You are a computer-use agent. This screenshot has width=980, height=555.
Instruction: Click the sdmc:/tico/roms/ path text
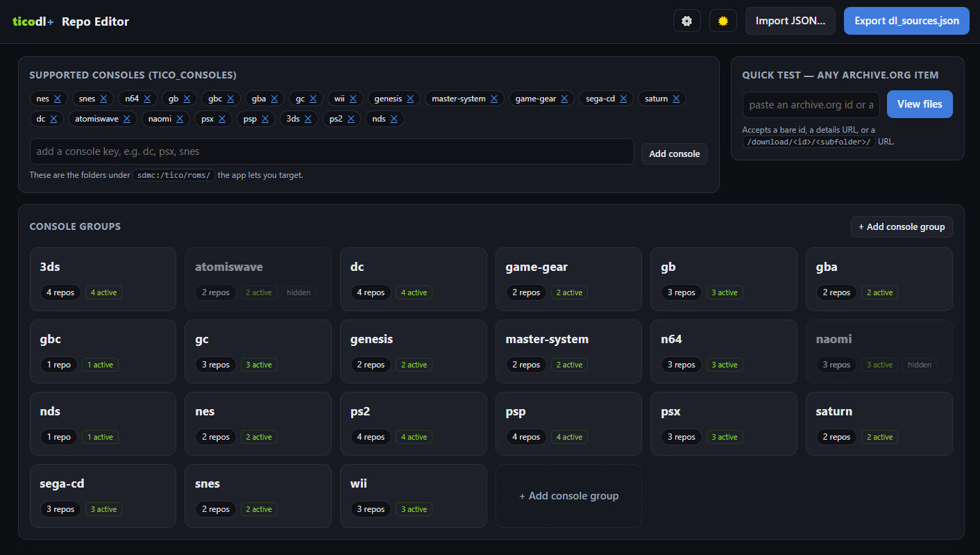pyautogui.click(x=174, y=175)
